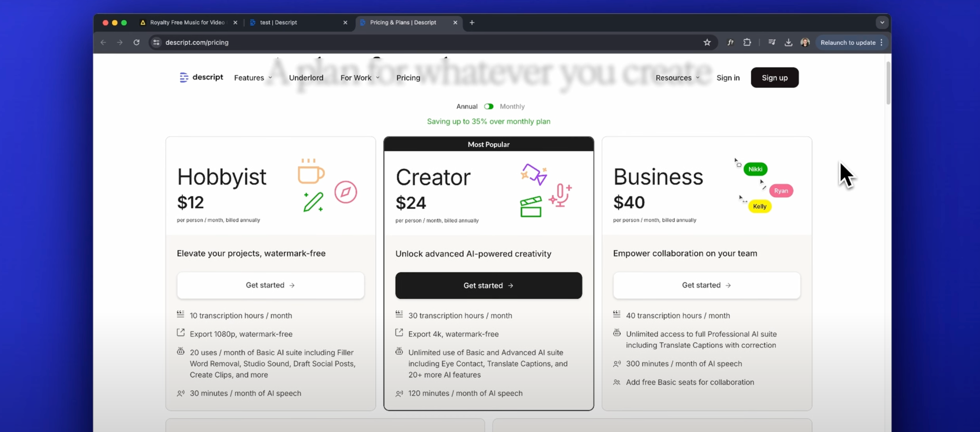980x432 pixels.
Task: Click the Creator clapperboard illustration
Action: [x=531, y=207]
